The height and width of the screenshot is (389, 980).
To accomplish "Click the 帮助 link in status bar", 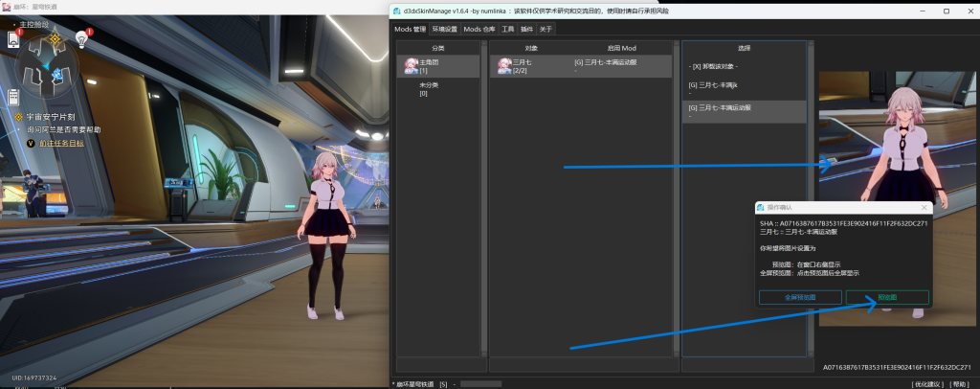I will [960, 384].
